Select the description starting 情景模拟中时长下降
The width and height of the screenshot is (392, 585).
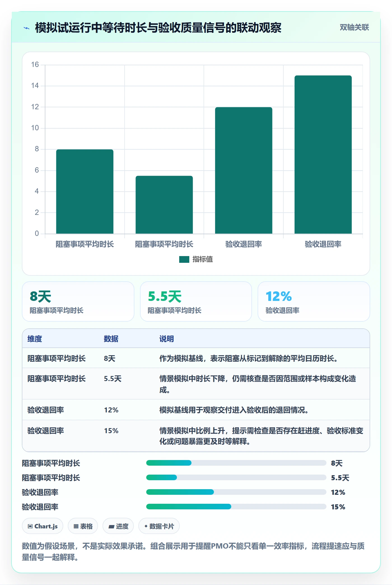(x=258, y=384)
